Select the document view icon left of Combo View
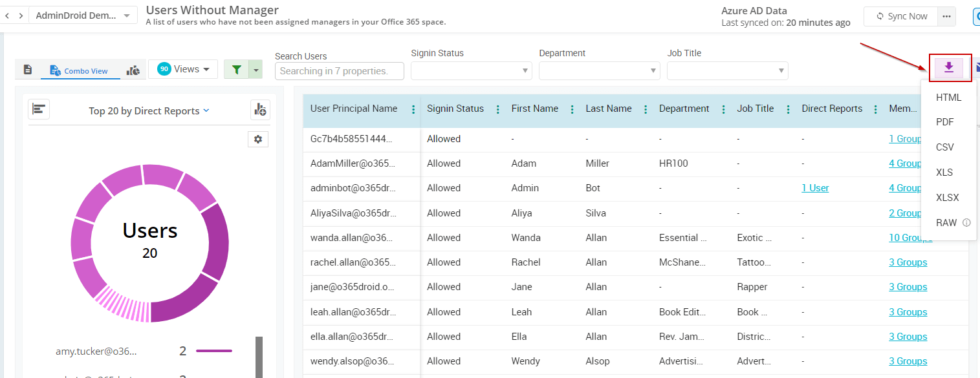The image size is (980, 378). pyautogui.click(x=27, y=69)
